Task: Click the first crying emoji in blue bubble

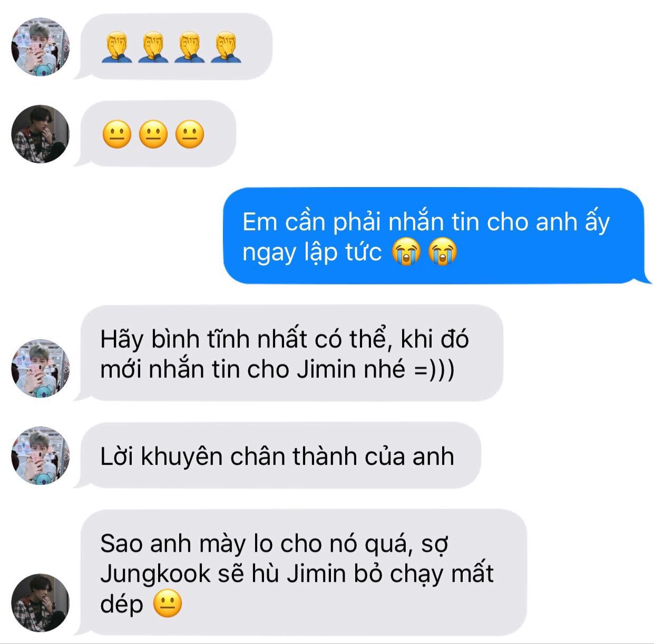Action: [406, 251]
